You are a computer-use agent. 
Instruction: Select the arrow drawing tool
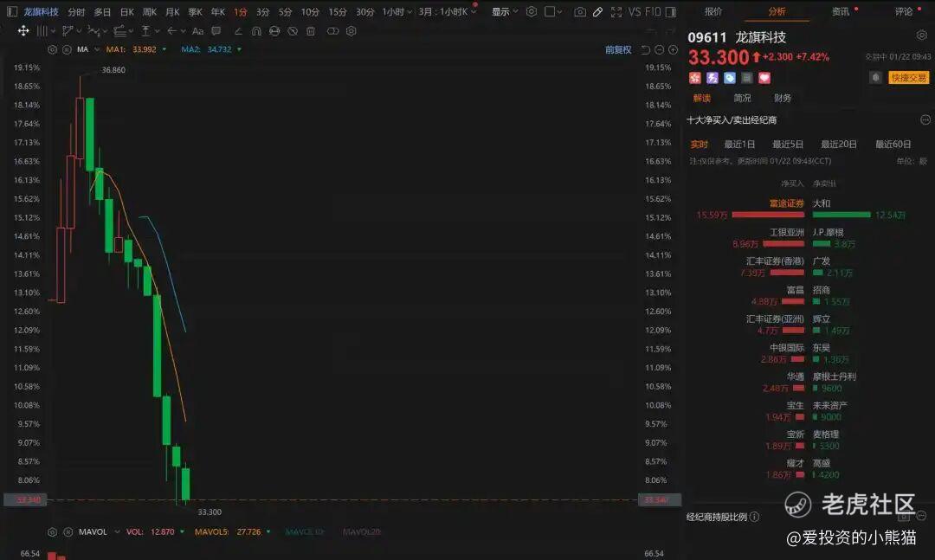[x=171, y=31]
